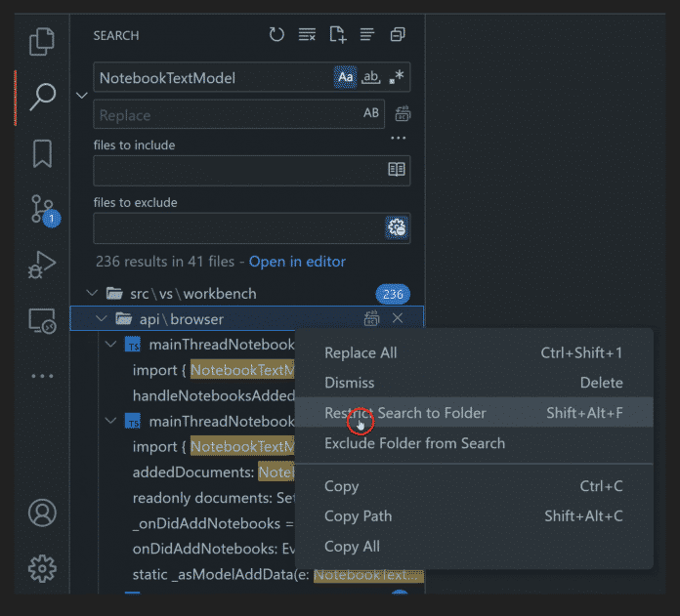This screenshot has width=680, height=616.
Task: Toggle Preserve Case in replace field
Action: click(x=371, y=113)
